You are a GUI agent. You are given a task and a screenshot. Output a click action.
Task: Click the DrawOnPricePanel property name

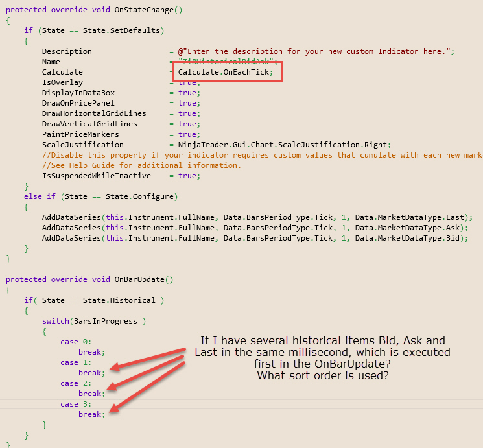[78, 103]
